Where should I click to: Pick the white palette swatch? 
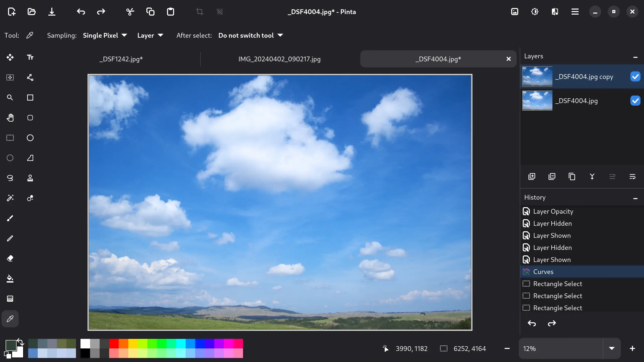(x=85, y=343)
